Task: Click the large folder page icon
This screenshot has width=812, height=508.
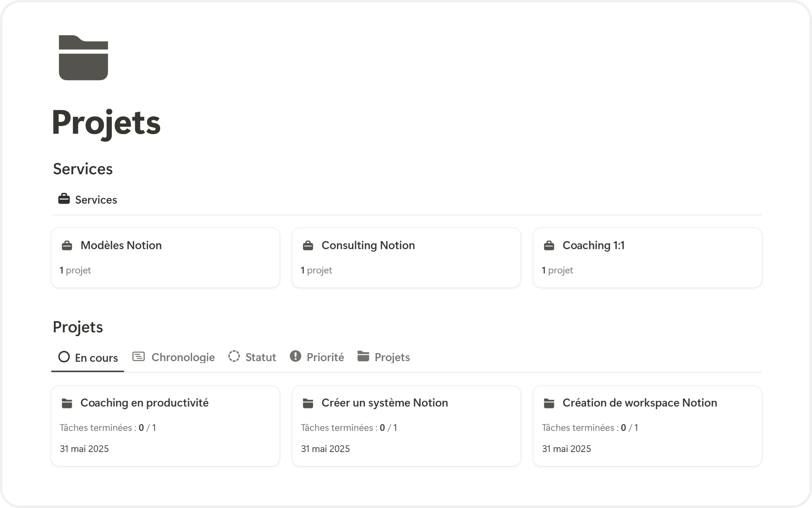Action: click(83, 58)
